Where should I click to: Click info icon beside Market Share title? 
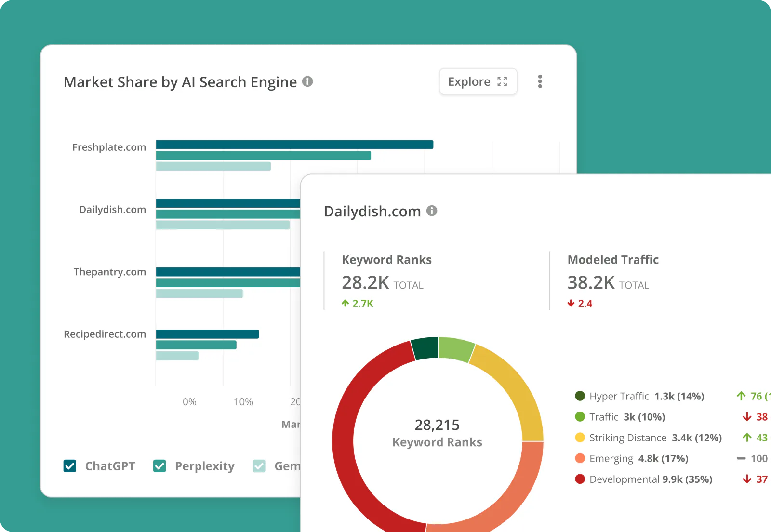tap(307, 81)
